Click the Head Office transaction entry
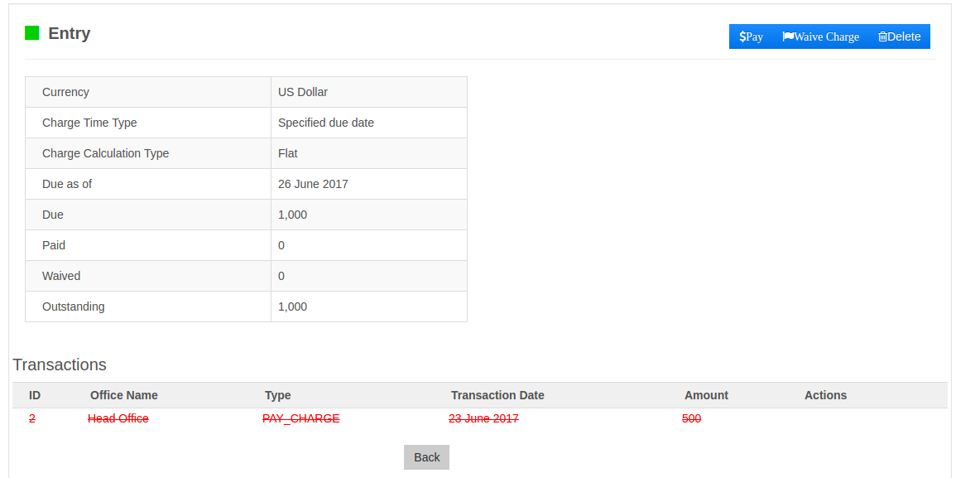This screenshot has height=478, width=980. pos(117,418)
